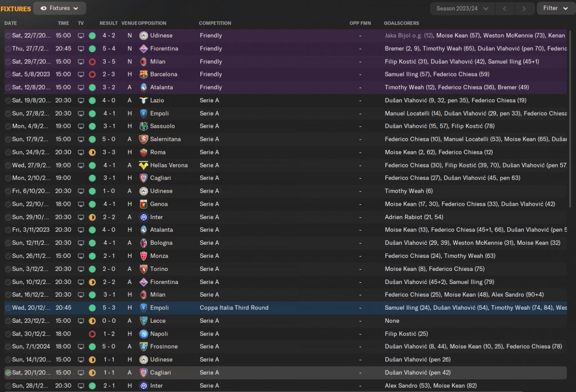Toggle the checkmark on the Udinese 22/7 friendly
The height and width of the screenshot is (392, 576).
click(8, 36)
